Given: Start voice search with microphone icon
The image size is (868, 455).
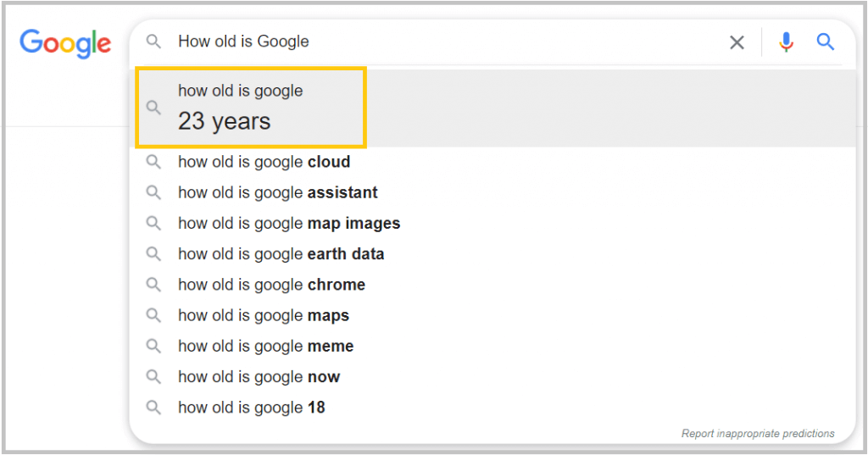Looking at the screenshot, I should 786,42.
